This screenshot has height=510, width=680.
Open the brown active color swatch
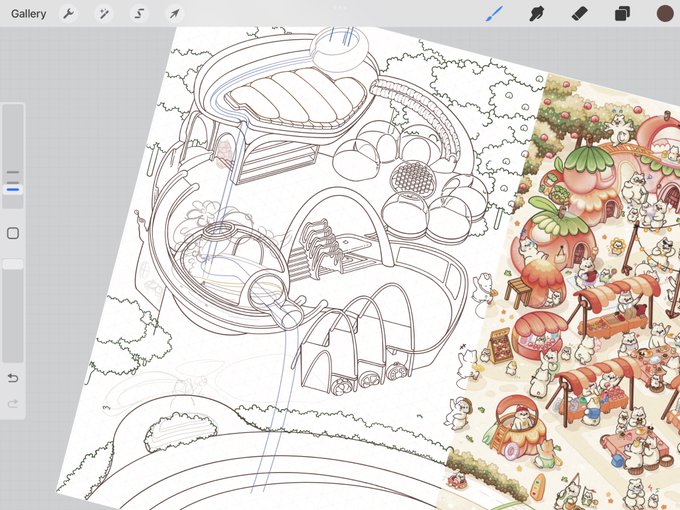point(665,13)
